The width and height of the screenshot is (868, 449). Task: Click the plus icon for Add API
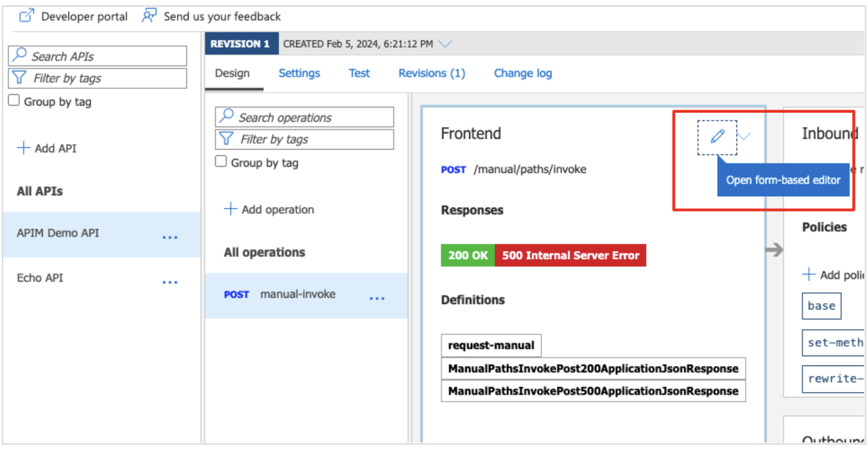pos(23,148)
